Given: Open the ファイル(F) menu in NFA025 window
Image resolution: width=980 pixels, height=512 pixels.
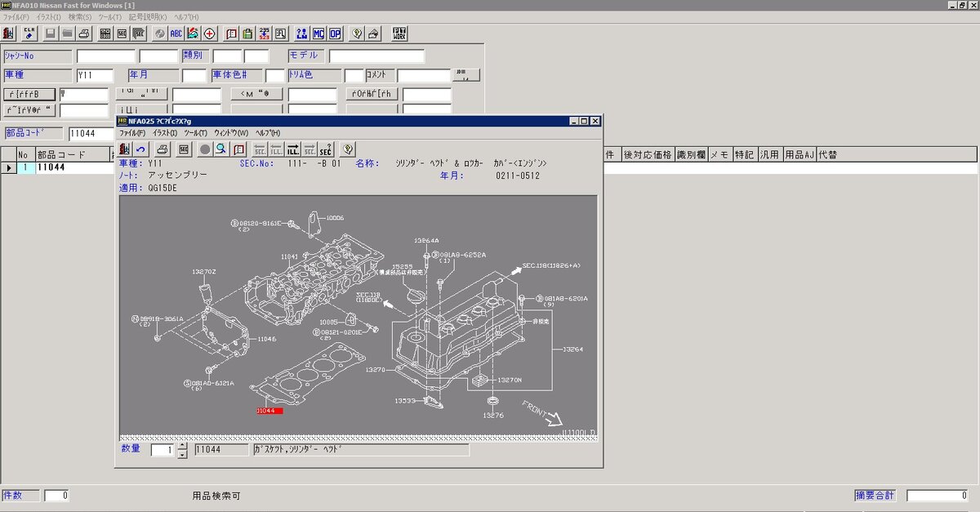Looking at the screenshot, I should (132, 132).
